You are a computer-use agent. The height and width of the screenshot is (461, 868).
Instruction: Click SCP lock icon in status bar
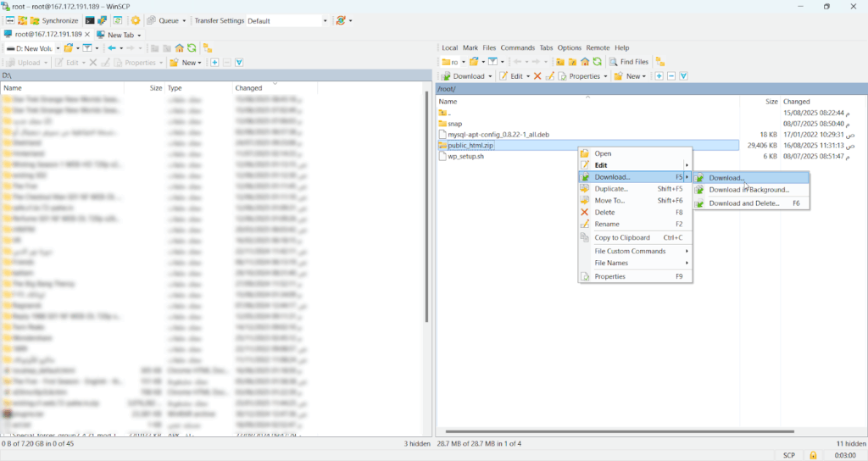click(x=812, y=455)
